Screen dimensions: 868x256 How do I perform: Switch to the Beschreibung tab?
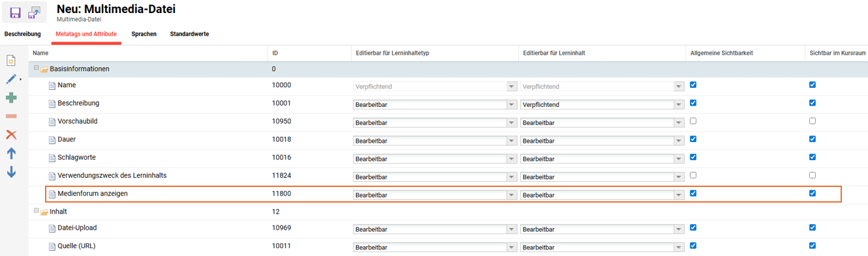pos(23,34)
